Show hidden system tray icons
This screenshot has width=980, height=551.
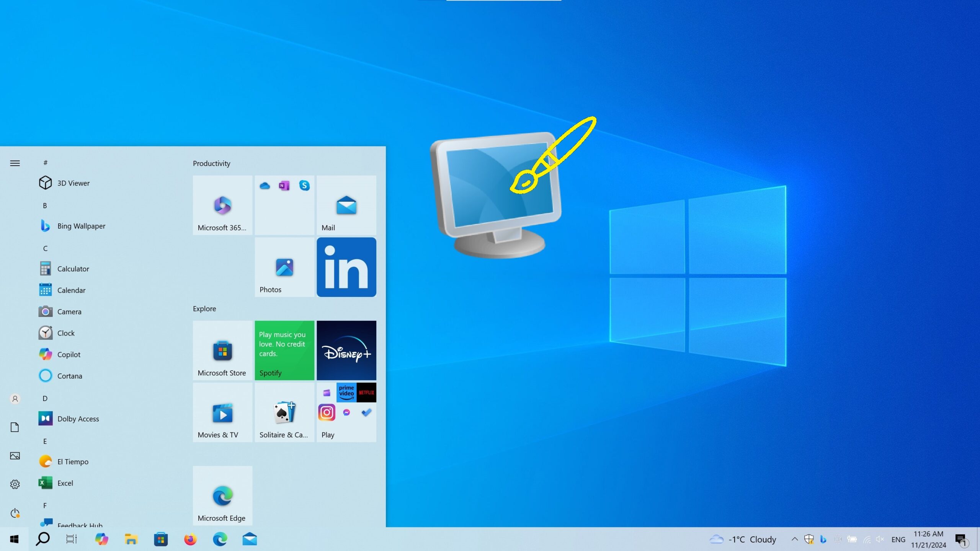[795, 540]
